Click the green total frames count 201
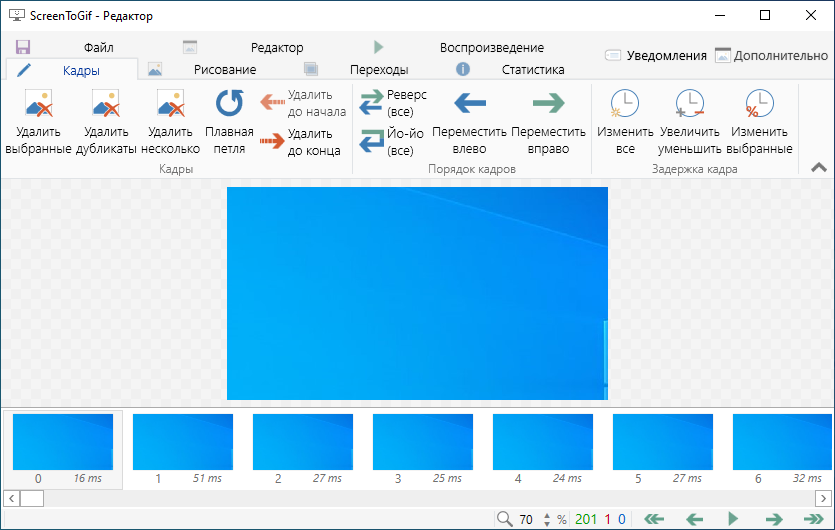 point(586,519)
